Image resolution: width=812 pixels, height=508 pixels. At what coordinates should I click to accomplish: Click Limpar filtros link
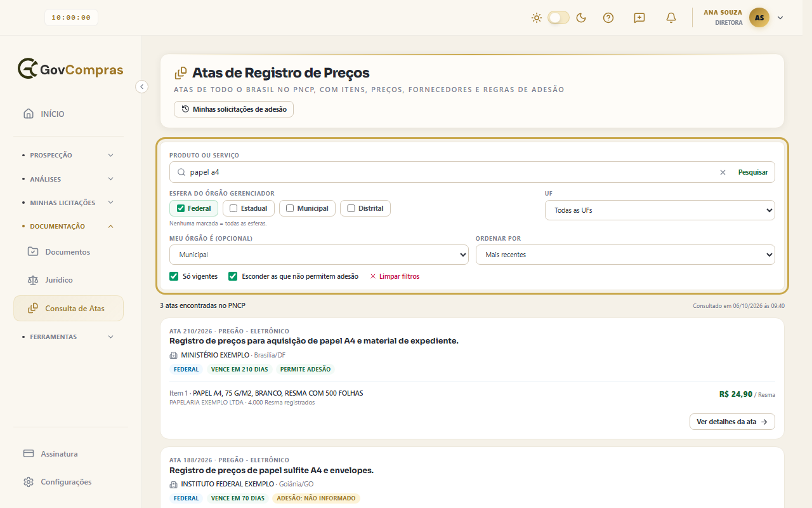pos(395,276)
